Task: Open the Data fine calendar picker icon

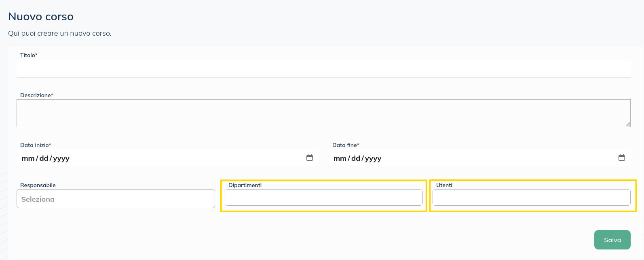Action: [622, 158]
